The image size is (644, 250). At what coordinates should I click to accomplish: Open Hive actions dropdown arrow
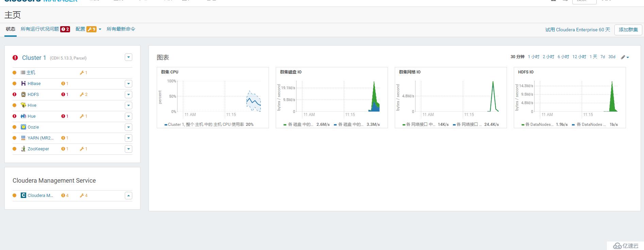click(x=129, y=105)
